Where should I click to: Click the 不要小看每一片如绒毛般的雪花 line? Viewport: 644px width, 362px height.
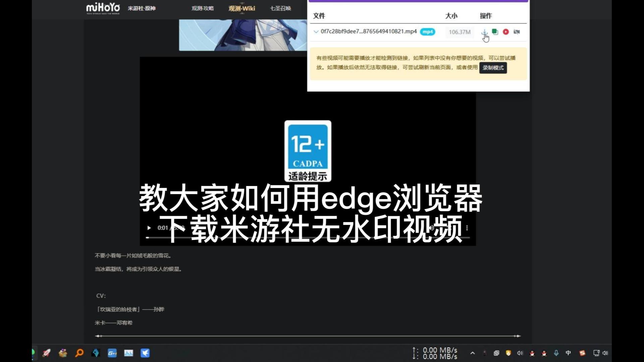133,256
